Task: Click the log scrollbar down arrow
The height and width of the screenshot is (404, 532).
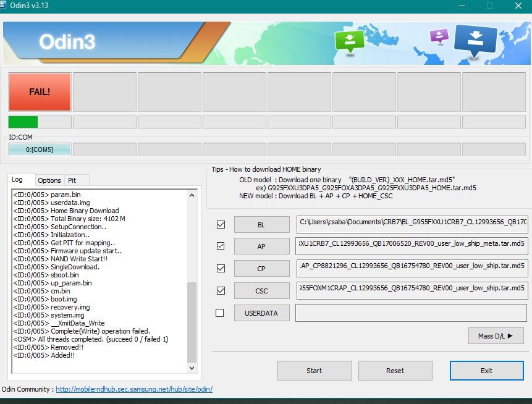Action: pos(192,368)
